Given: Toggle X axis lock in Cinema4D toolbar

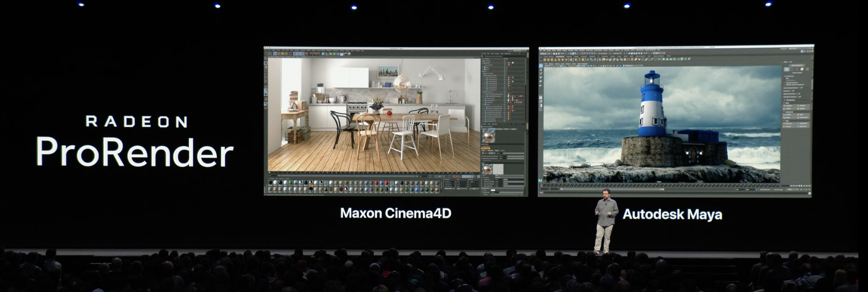Looking at the screenshot, I should (295, 54).
